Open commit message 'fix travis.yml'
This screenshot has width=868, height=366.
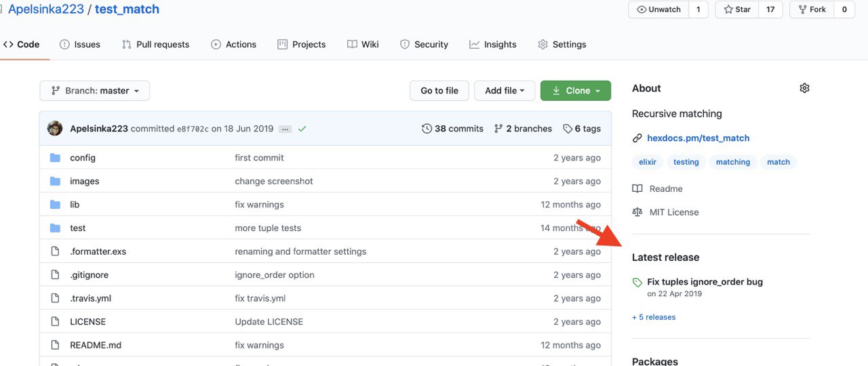(260, 298)
